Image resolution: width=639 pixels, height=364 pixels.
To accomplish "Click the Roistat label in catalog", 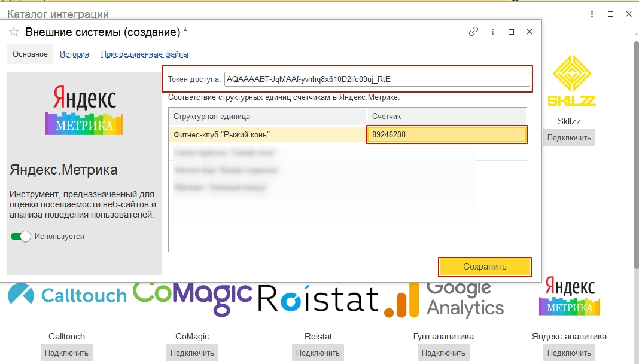I will click(318, 337).
